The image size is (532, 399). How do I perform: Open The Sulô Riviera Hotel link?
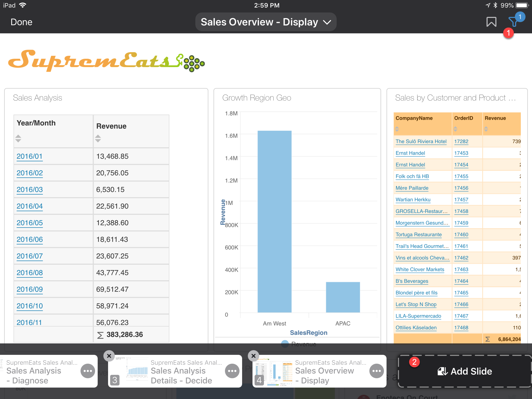coord(421,142)
